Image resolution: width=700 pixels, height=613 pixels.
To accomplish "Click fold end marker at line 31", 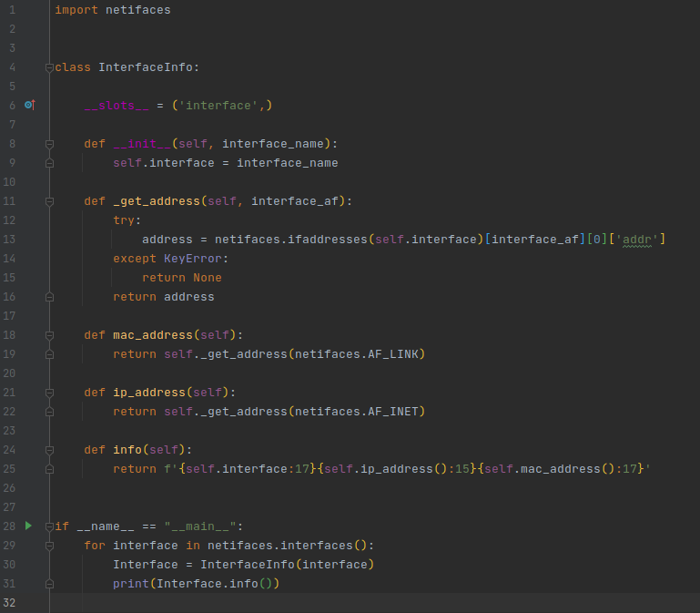I will point(49,584).
